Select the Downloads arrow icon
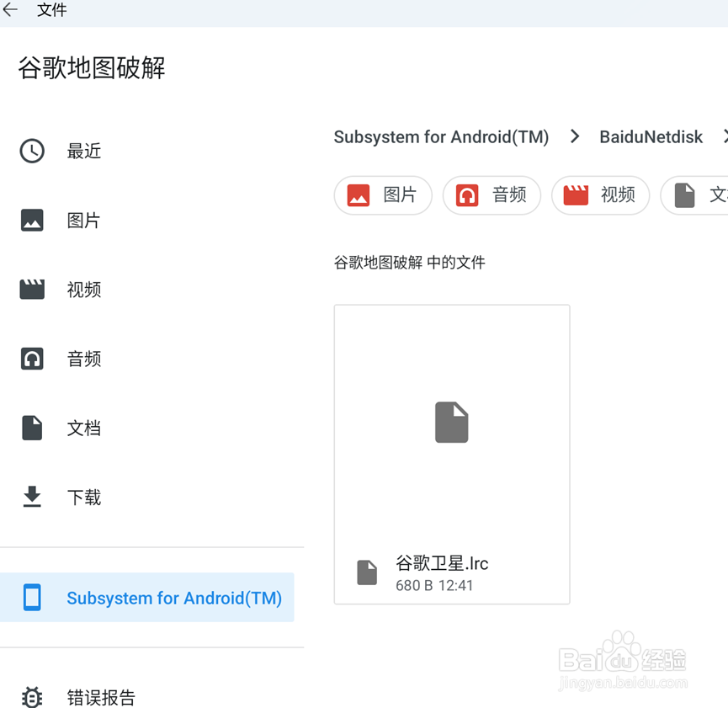 (x=32, y=497)
